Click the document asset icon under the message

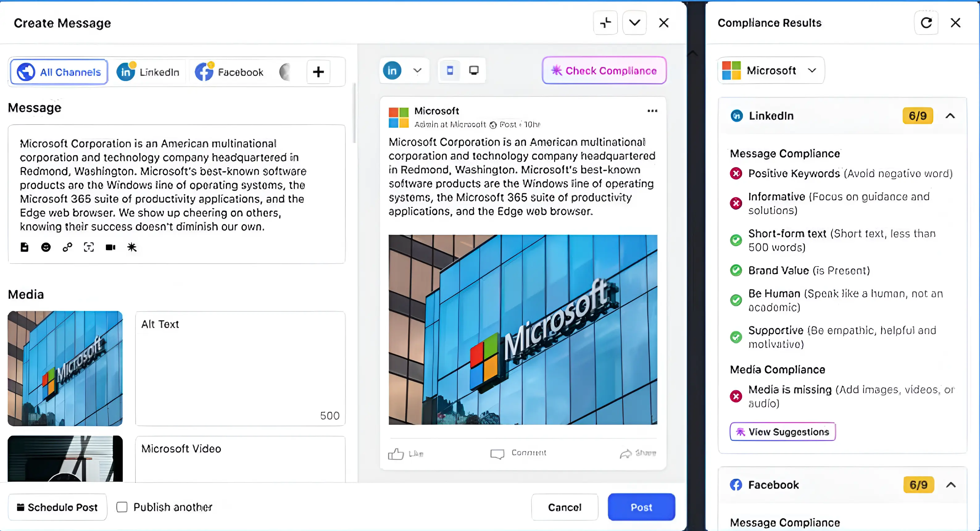[x=24, y=247]
